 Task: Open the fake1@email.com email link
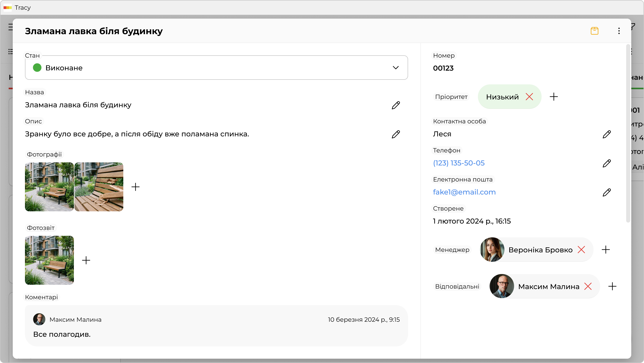[464, 192]
